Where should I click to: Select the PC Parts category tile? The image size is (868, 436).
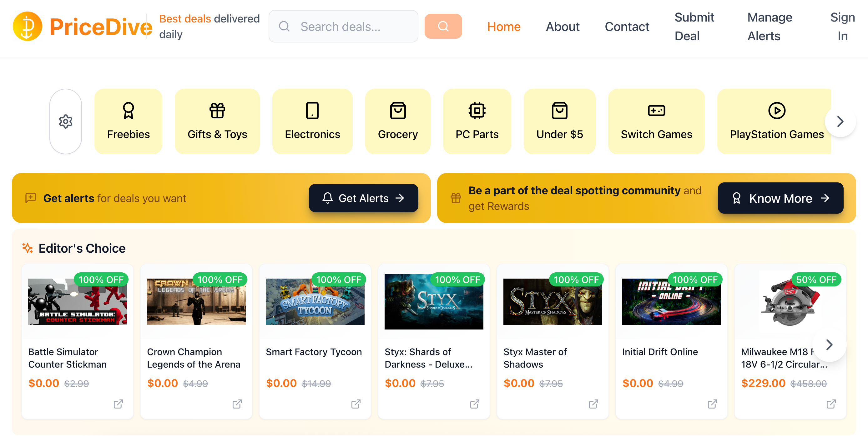point(477,121)
